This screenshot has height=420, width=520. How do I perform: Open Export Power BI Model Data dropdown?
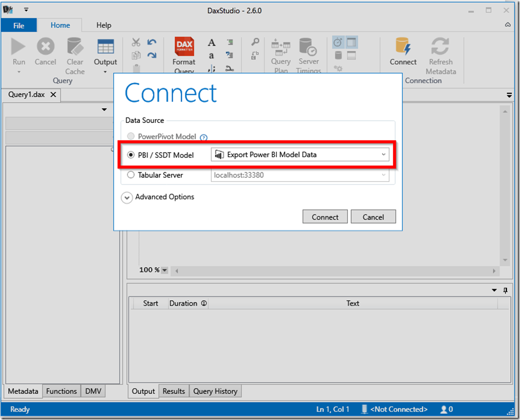click(x=383, y=155)
